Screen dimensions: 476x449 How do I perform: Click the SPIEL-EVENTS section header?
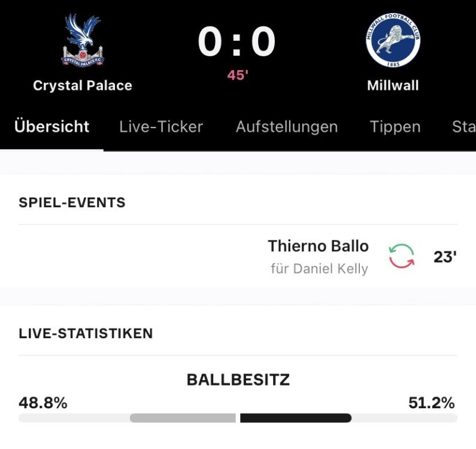pyautogui.click(x=72, y=202)
